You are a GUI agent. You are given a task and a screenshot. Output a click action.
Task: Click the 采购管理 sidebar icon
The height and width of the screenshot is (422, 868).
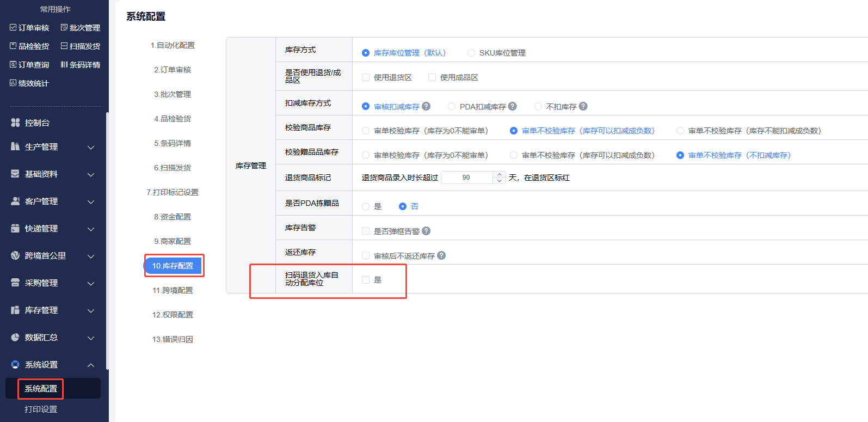pos(15,283)
